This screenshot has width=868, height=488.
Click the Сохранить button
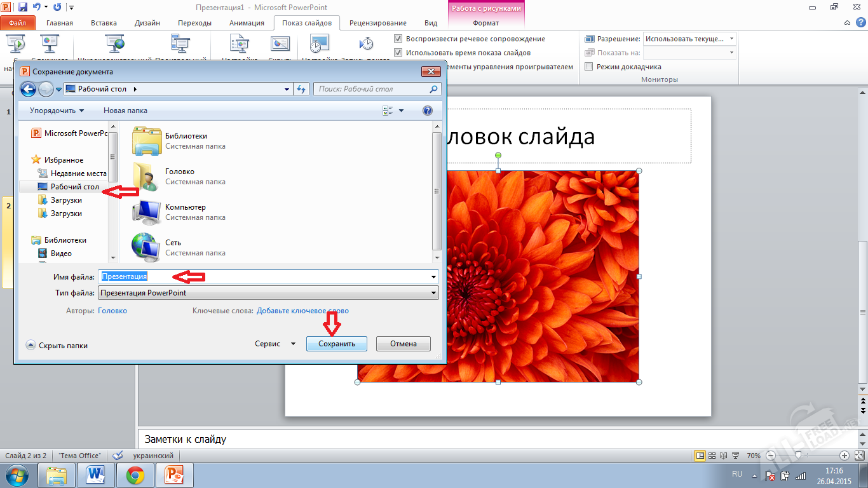point(336,343)
